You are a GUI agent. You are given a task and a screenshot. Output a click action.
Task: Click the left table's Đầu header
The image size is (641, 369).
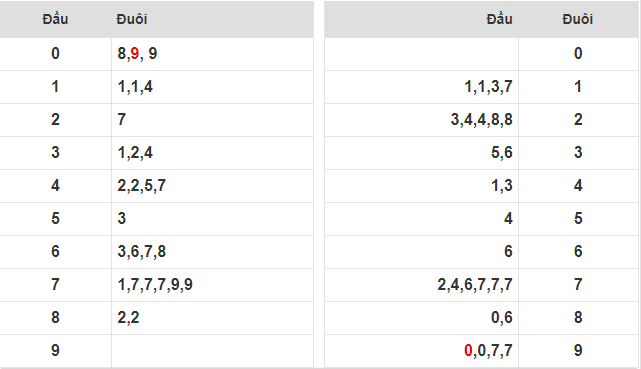point(55,19)
